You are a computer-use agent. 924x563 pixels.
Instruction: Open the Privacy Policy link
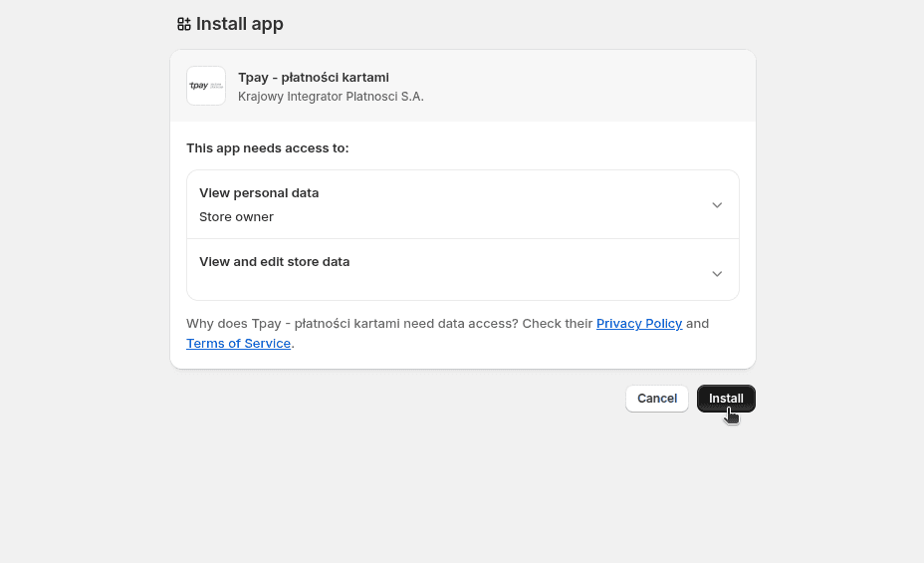(x=639, y=324)
